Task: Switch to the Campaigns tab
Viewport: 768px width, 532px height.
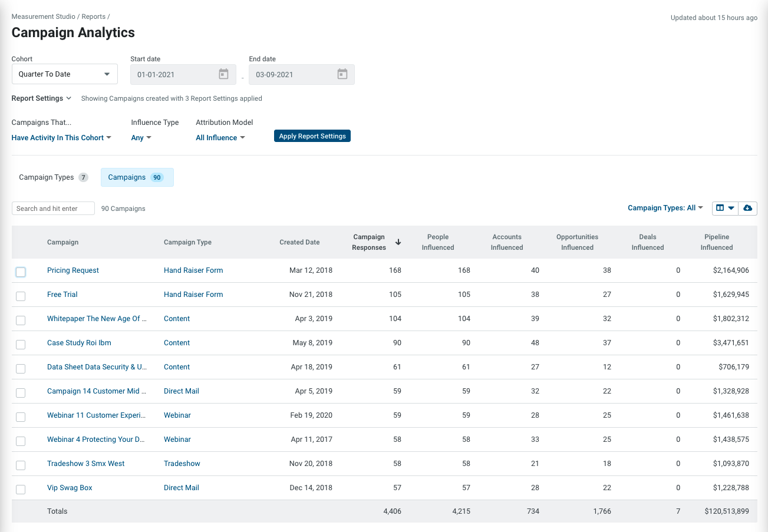Action: [137, 177]
